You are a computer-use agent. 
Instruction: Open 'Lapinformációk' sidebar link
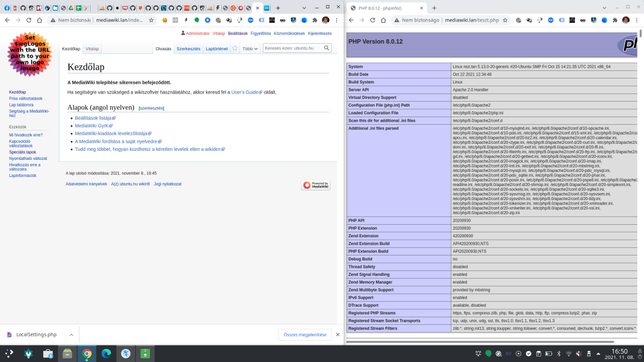click(23, 175)
